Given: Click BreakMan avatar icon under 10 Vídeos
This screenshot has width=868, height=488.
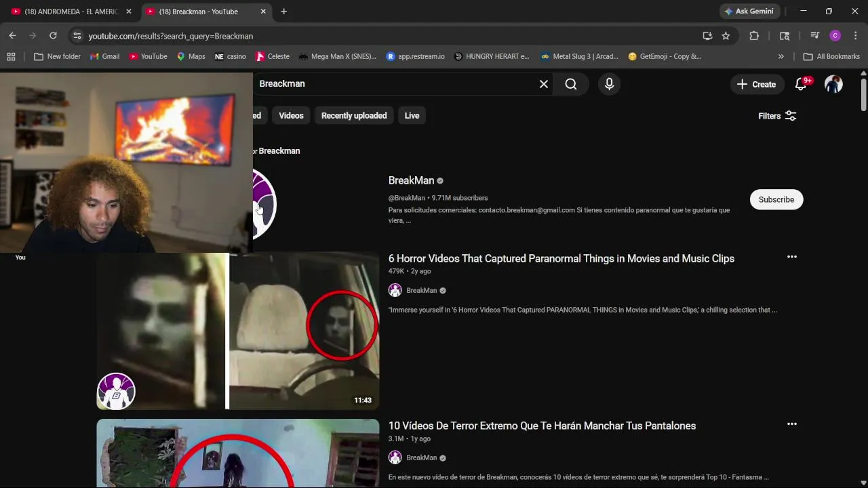Looking at the screenshot, I should [x=395, y=457].
